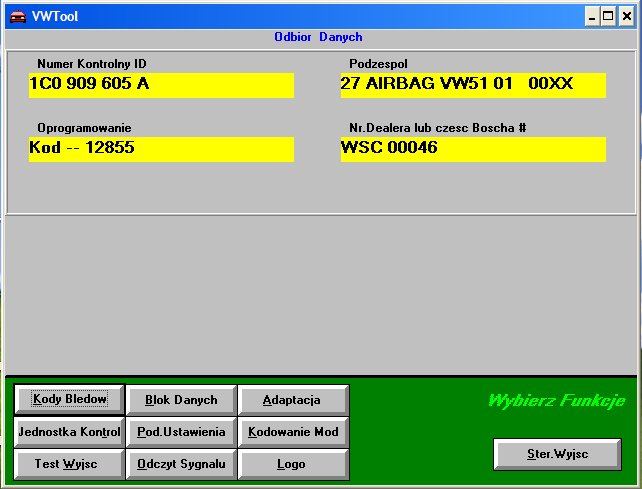642x489 pixels.
Task: Open Pod.Ustawienia basic settings
Action: point(181,432)
